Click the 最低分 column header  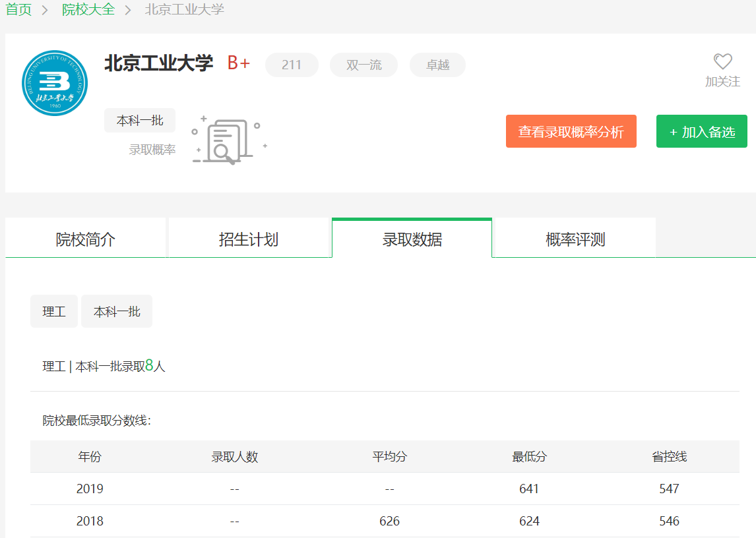click(529, 456)
